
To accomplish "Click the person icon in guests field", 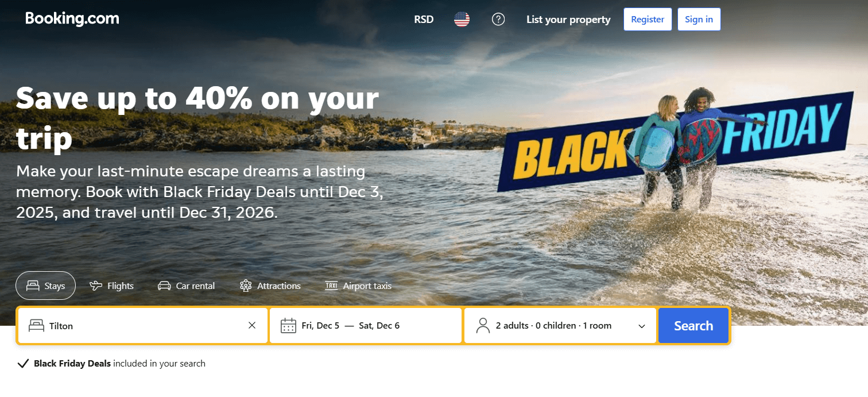I will coord(483,326).
